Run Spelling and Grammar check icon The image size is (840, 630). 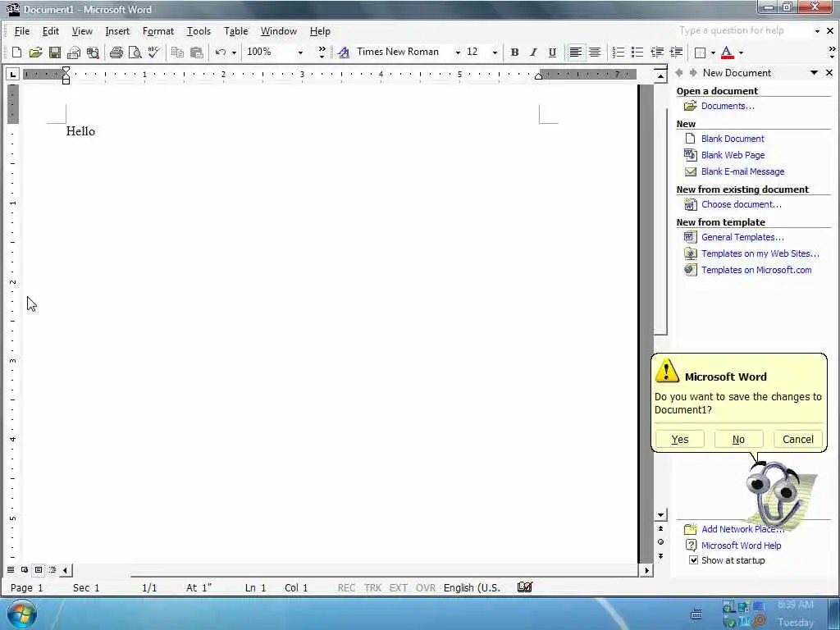[153, 52]
